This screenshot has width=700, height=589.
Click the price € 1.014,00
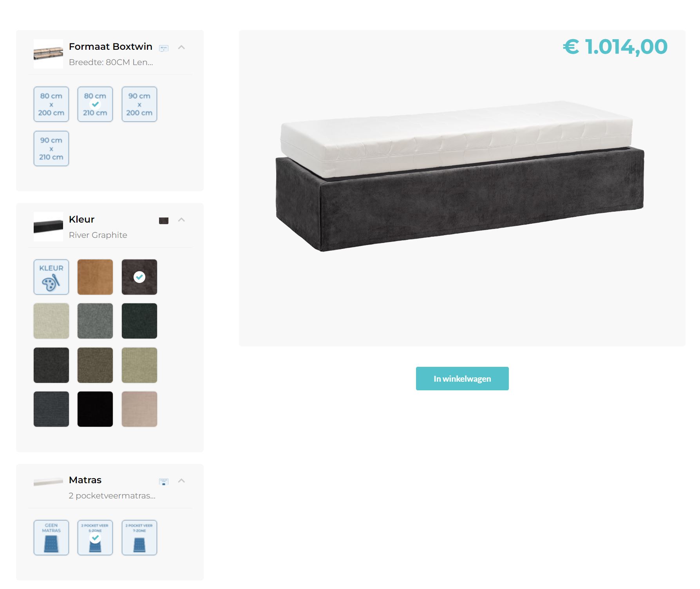(615, 47)
